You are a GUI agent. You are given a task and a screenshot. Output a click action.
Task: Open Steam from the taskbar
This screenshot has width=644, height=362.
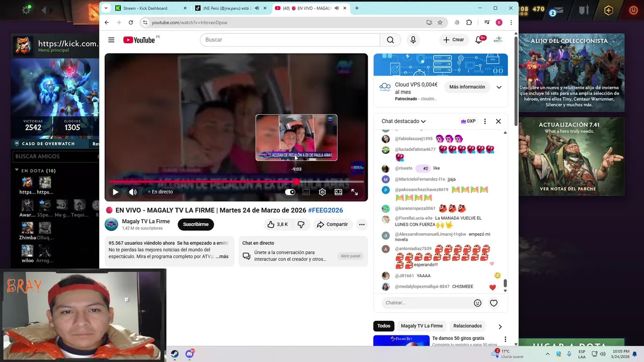click(x=175, y=354)
